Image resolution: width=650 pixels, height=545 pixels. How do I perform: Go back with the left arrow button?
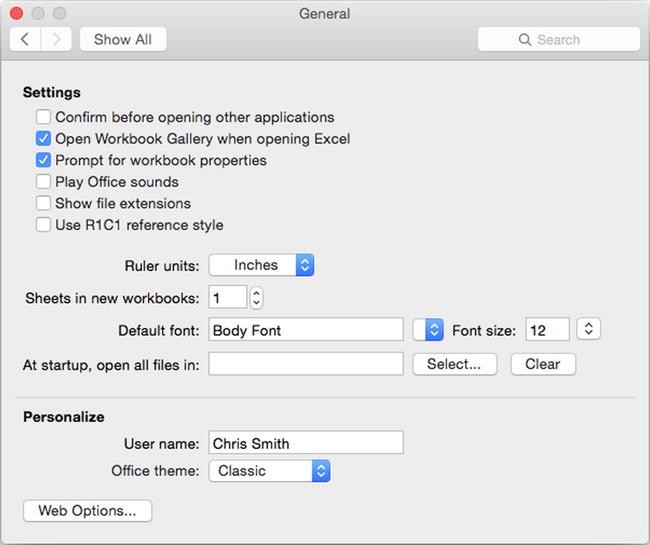25,39
